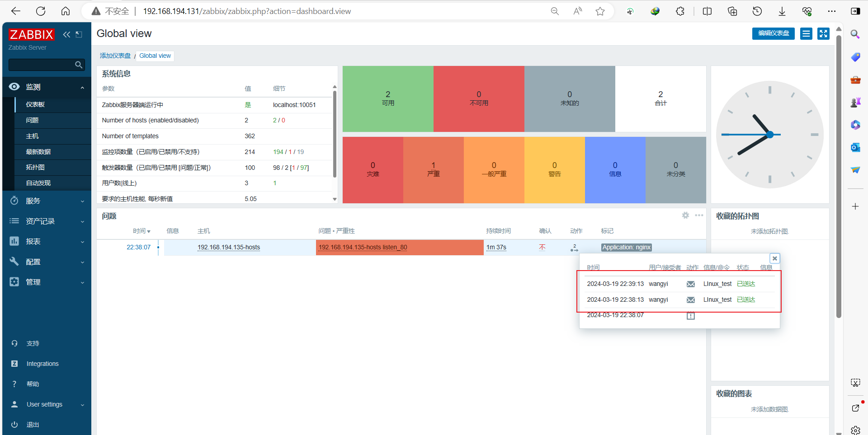Click the browser address bar URL
The width and height of the screenshot is (868, 435).
[x=247, y=11]
